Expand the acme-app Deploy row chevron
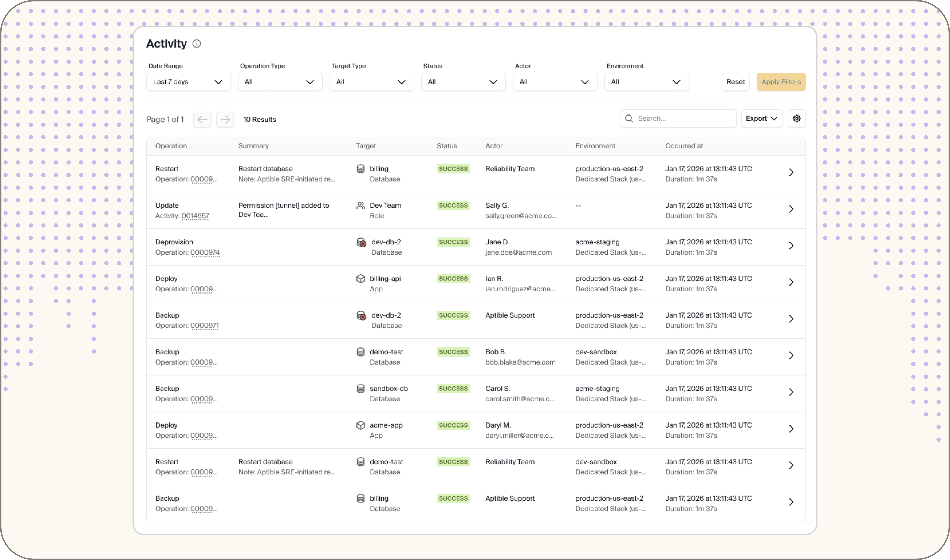 click(x=791, y=429)
